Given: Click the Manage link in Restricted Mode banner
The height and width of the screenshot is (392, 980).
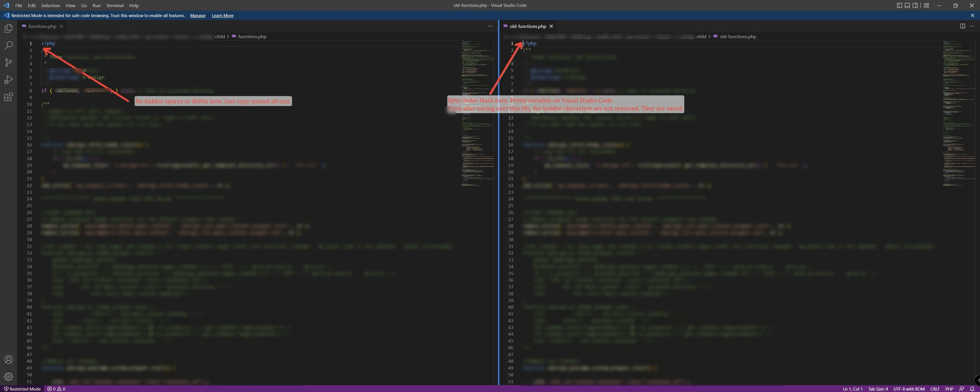Looking at the screenshot, I should pyautogui.click(x=197, y=16).
